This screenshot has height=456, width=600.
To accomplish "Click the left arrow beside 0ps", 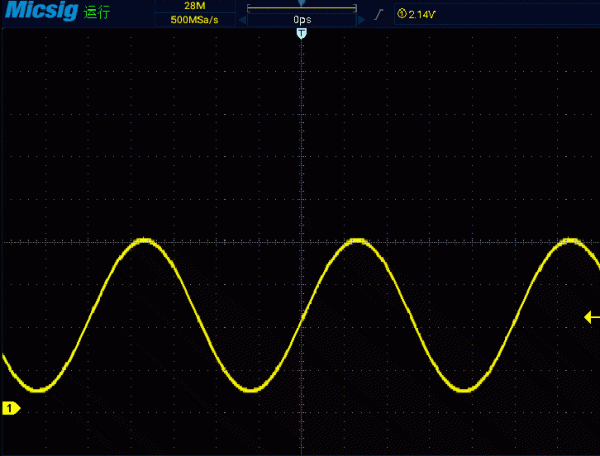I will [x=242, y=20].
